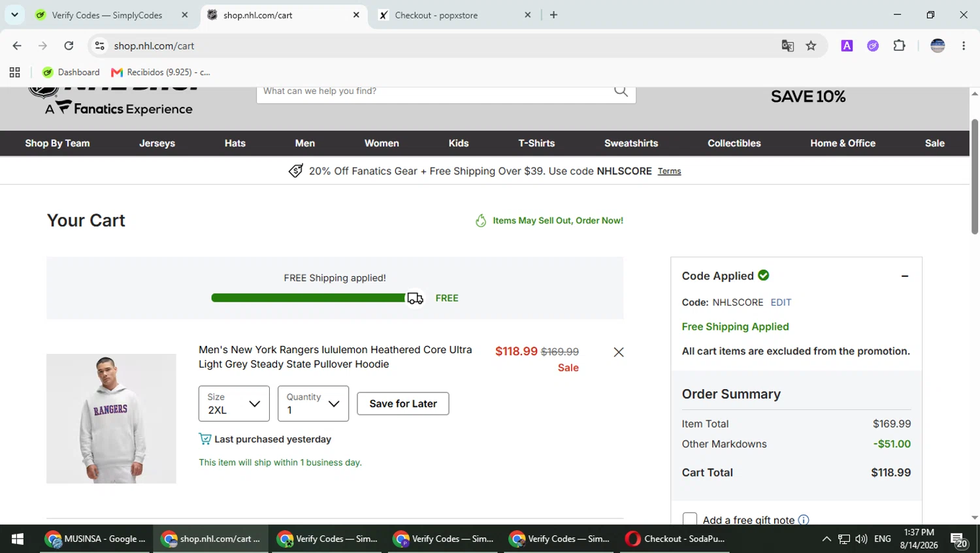Close the Checkout - popxstore tab
Screen dimensions: 980x553
[x=528, y=15]
